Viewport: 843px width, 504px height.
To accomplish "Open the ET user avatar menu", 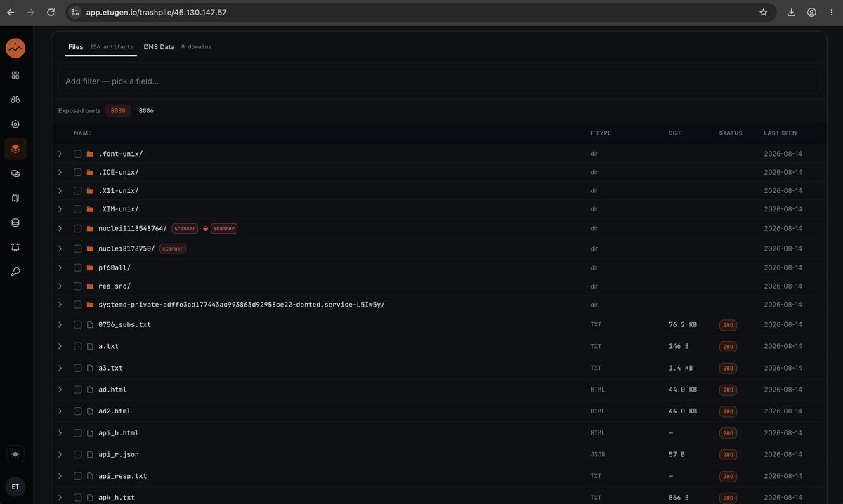I will tap(15, 486).
